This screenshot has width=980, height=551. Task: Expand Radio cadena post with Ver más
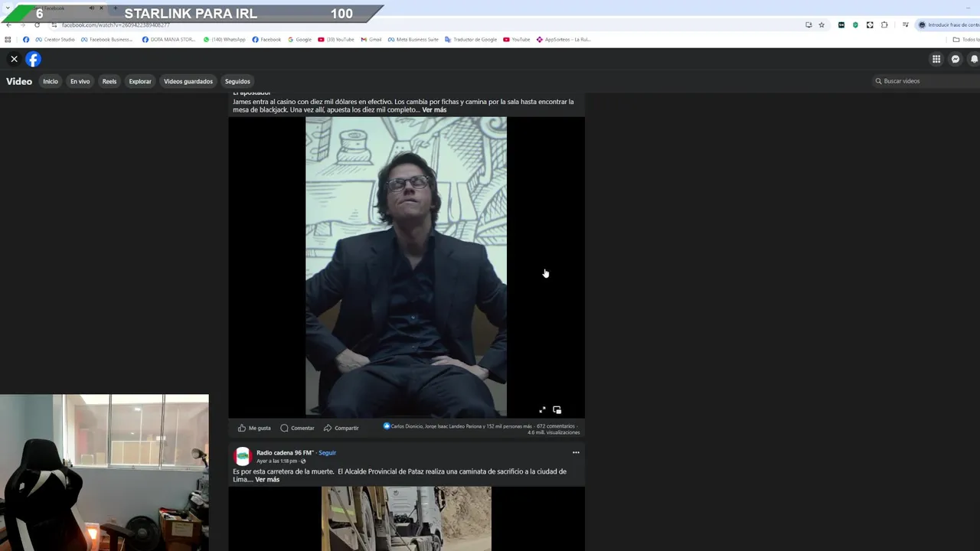click(x=267, y=480)
